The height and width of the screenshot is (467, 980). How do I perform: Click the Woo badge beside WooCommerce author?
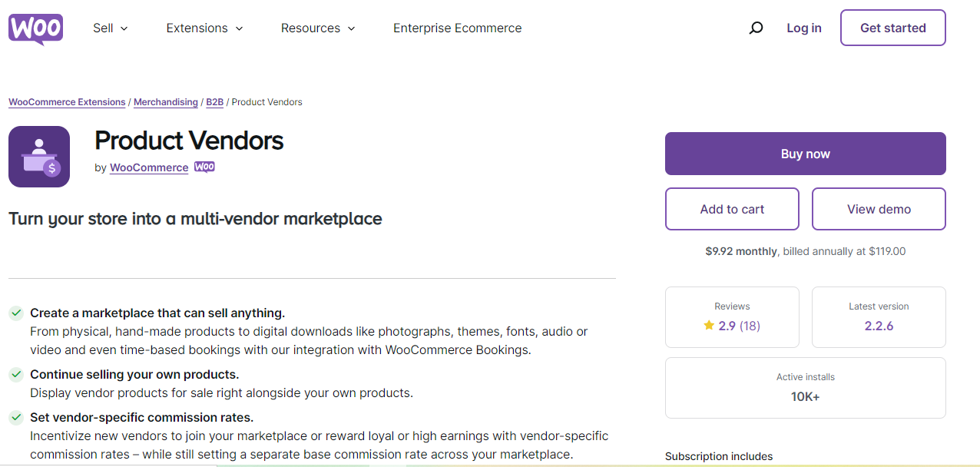204,167
